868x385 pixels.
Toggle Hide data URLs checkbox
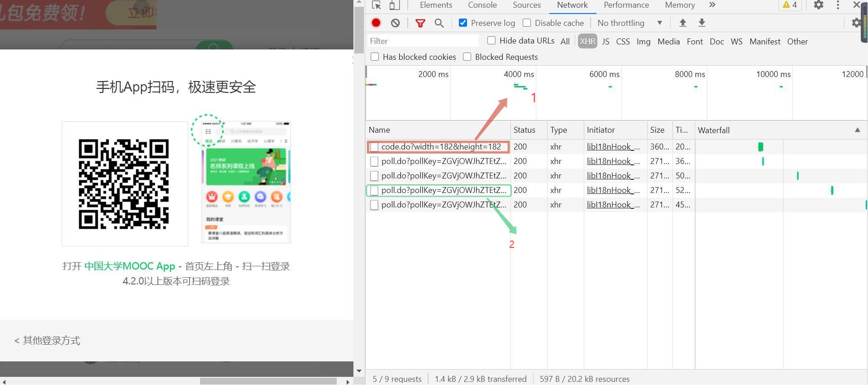coord(491,40)
